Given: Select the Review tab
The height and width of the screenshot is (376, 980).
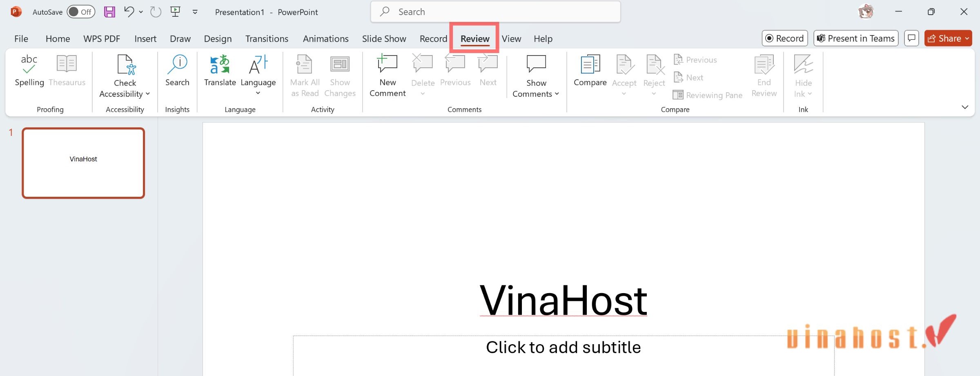Looking at the screenshot, I should tap(475, 38).
